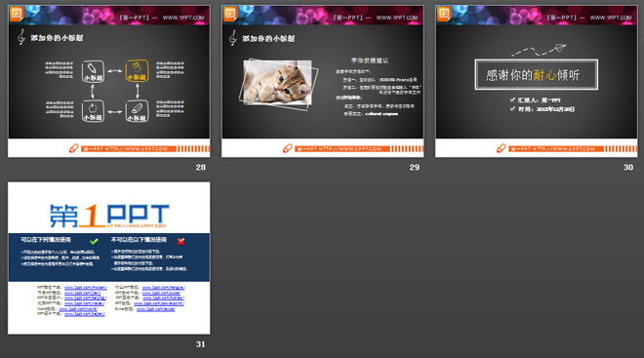Click WWW.1PPT.COM header text on slide 28
This screenshot has width=644, height=358.
point(183,18)
